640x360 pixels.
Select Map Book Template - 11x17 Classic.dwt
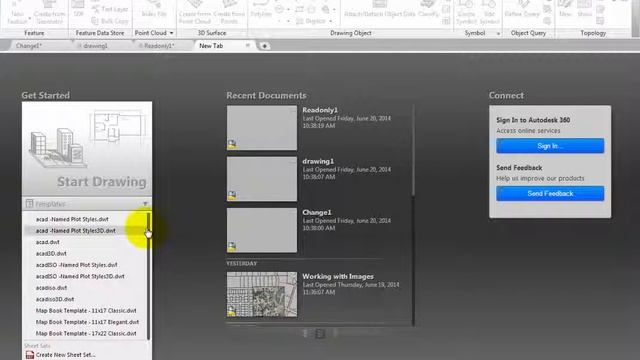coord(85,311)
